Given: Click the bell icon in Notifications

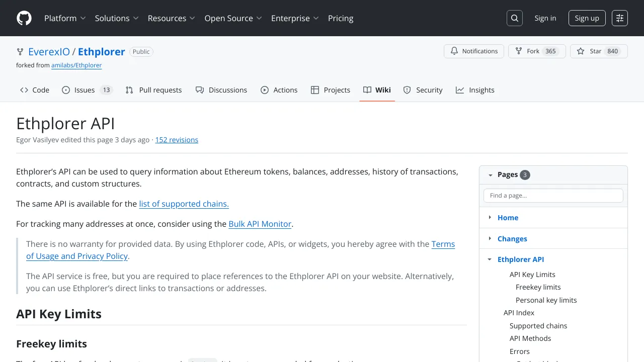Looking at the screenshot, I should [x=454, y=51].
